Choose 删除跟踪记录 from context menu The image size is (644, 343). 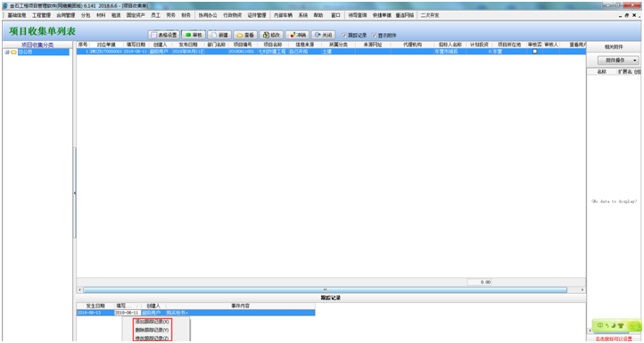coord(152,330)
